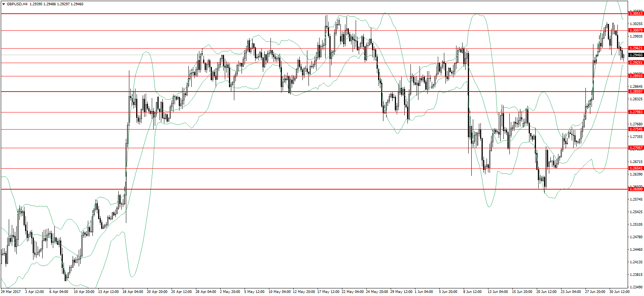Select the red 1.26000 price level label
The height and width of the screenshot is (296, 644).
point(636,189)
